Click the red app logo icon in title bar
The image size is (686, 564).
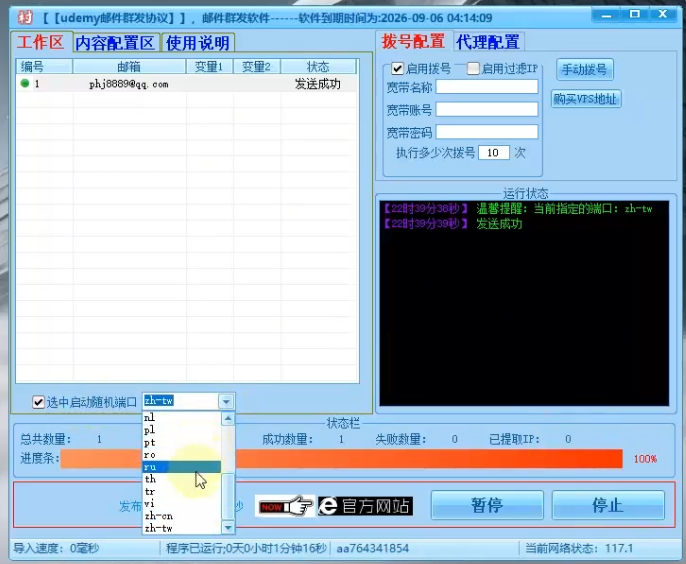coord(25,18)
